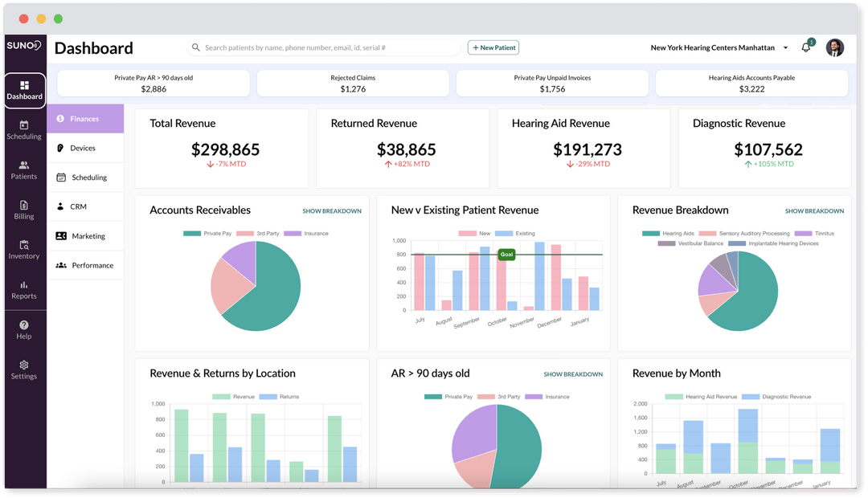Open the Patients section icon
The width and height of the screenshot is (868, 498).
[x=24, y=169]
